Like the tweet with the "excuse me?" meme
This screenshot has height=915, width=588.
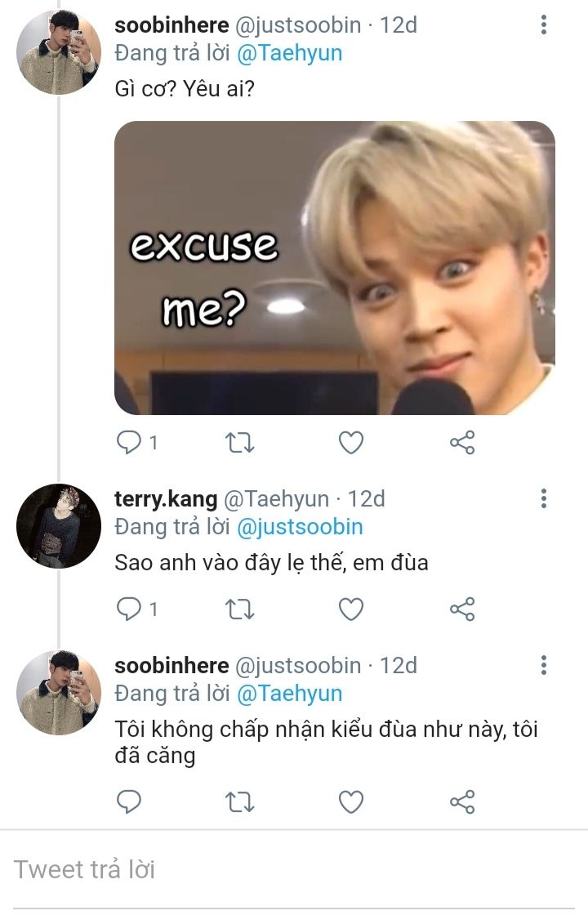(x=350, y=442)
